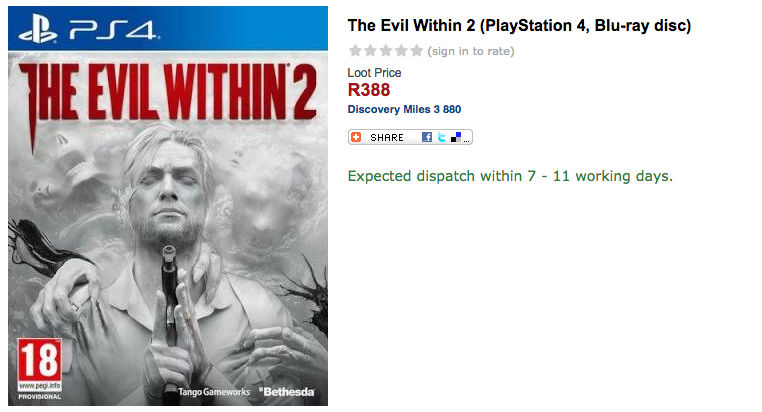The height and width of the screenshot is (412, 762).
Task: Share the product on Facebook
Action: [x=427, y=137]
